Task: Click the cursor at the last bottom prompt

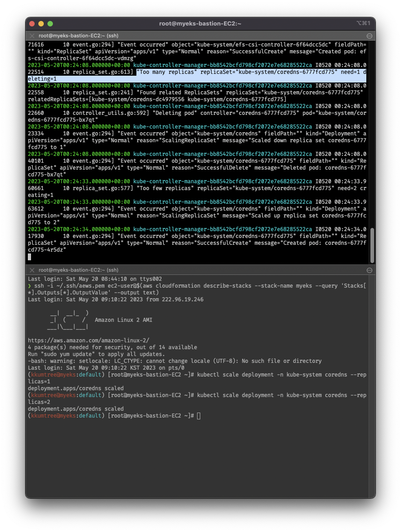Action: tap(198, 416)
